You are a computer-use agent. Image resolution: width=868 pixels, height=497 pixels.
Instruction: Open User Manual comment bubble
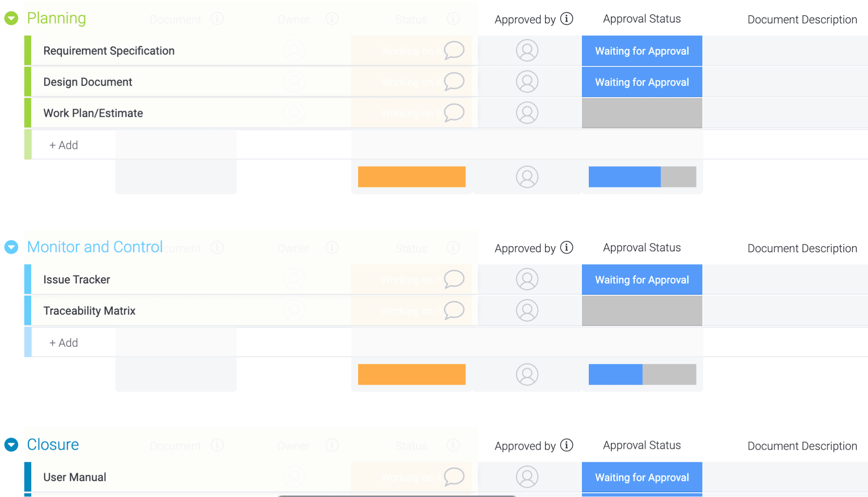(x=454, y=477)
